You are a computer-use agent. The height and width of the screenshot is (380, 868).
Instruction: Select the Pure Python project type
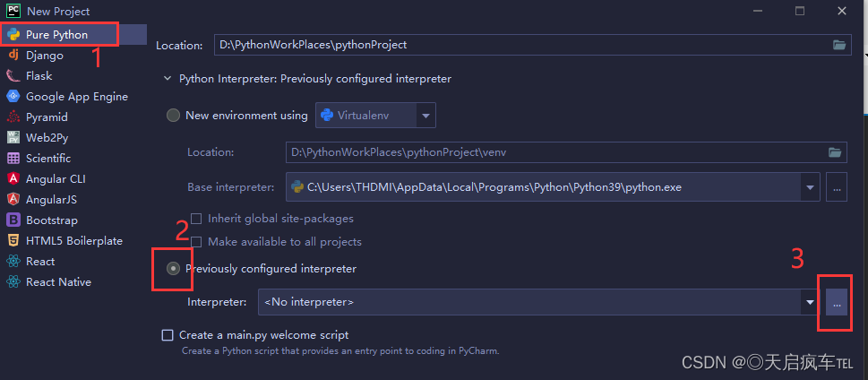[x=73, y=34]
